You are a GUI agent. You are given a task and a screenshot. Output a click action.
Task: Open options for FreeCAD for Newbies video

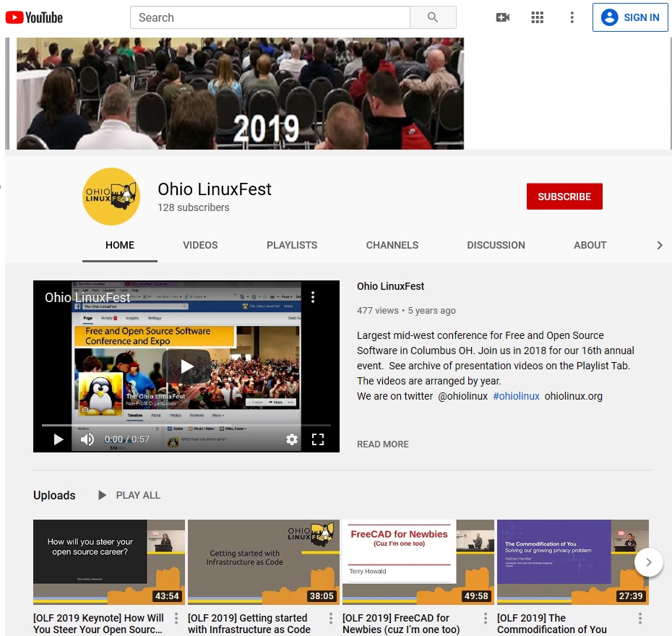485,618
